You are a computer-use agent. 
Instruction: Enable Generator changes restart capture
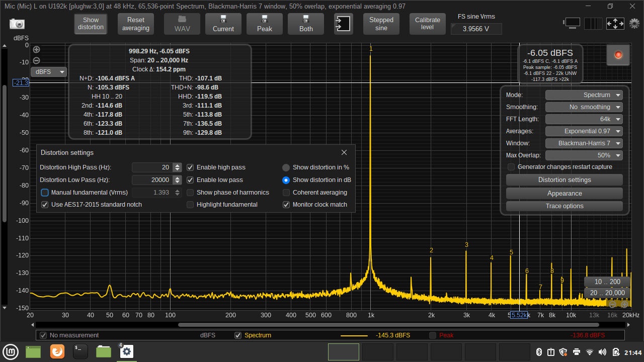[x=511, y=167]
